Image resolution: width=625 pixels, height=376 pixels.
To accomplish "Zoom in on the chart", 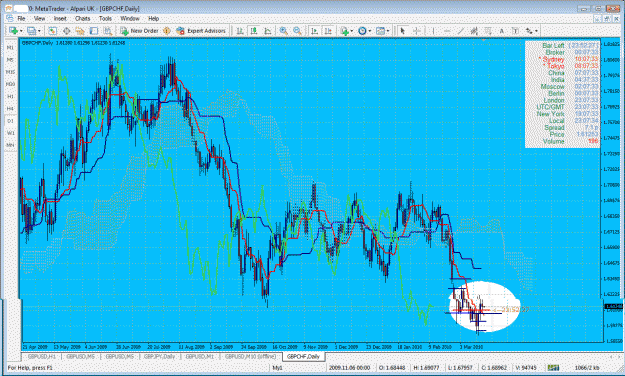I will click(283, 31).
